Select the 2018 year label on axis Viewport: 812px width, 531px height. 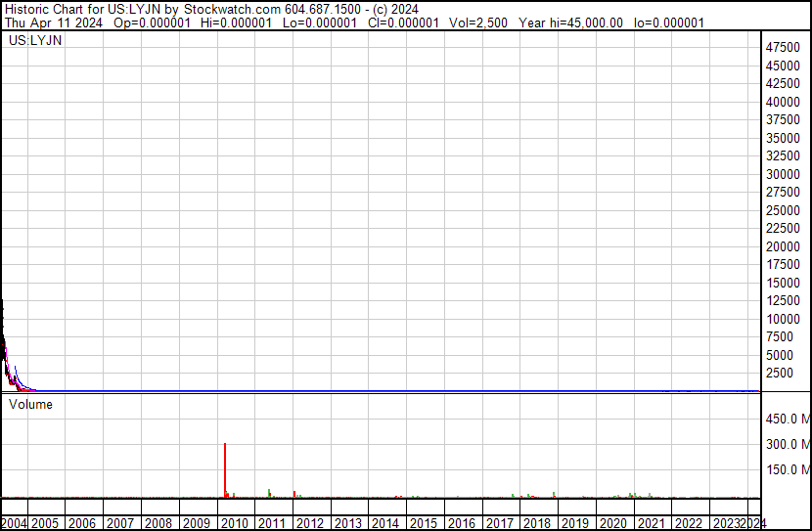[537, 523]
